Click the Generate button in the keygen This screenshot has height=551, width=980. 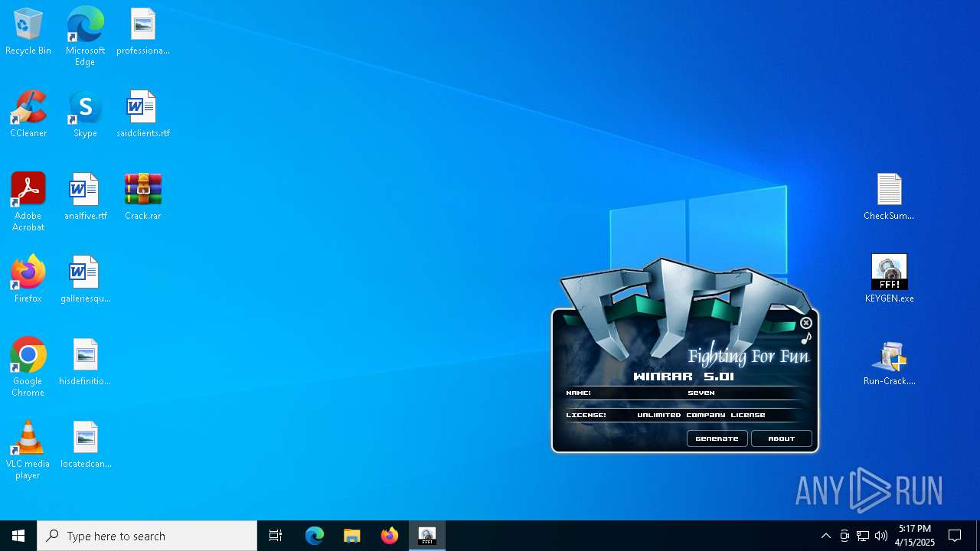pos(717,439)
